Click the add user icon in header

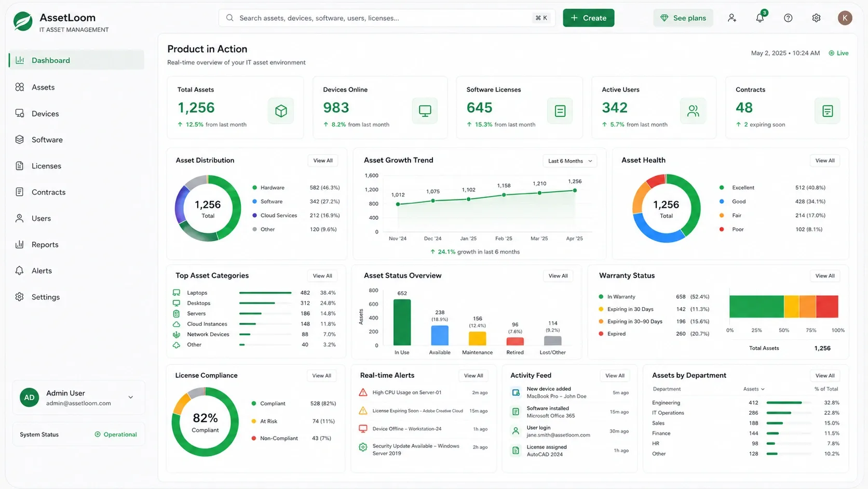click(x=732, y=18)
